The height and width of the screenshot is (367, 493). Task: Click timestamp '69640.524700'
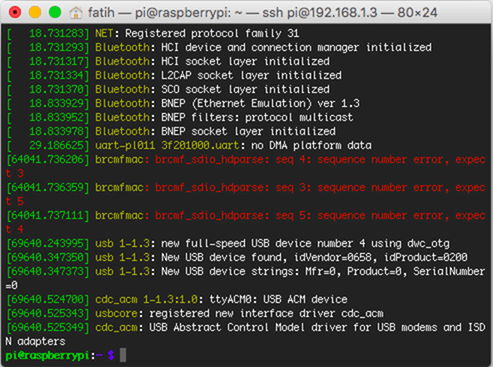tap(48, 299)
